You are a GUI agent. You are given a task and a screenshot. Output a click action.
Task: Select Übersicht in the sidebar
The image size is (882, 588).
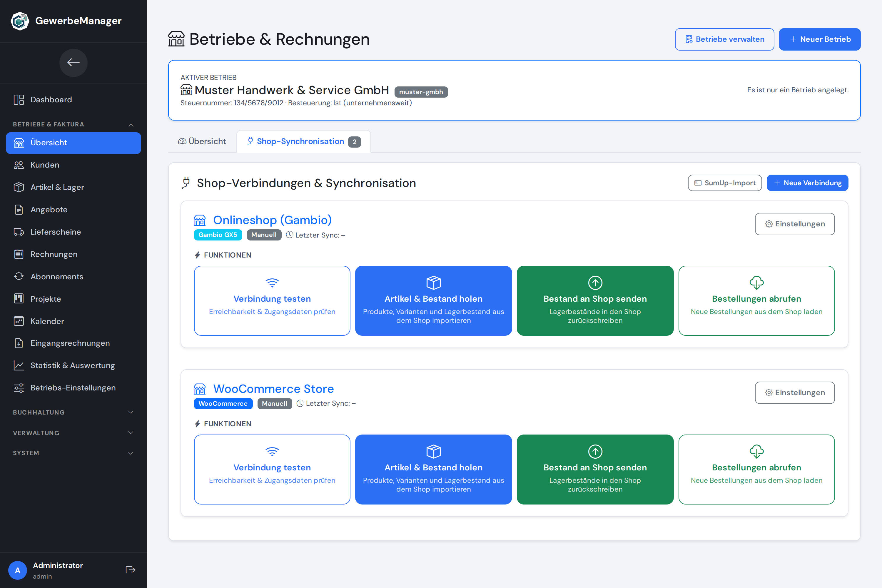73,143
